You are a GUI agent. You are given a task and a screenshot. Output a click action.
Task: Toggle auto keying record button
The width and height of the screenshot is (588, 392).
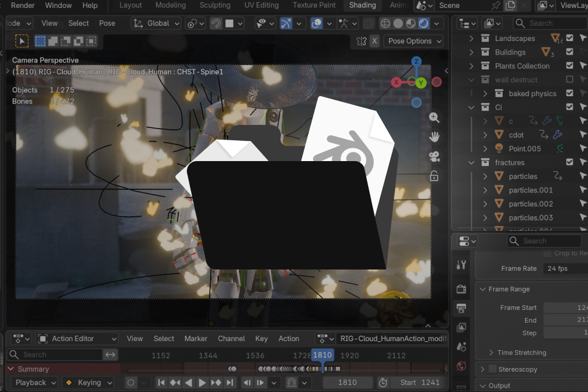131,383
